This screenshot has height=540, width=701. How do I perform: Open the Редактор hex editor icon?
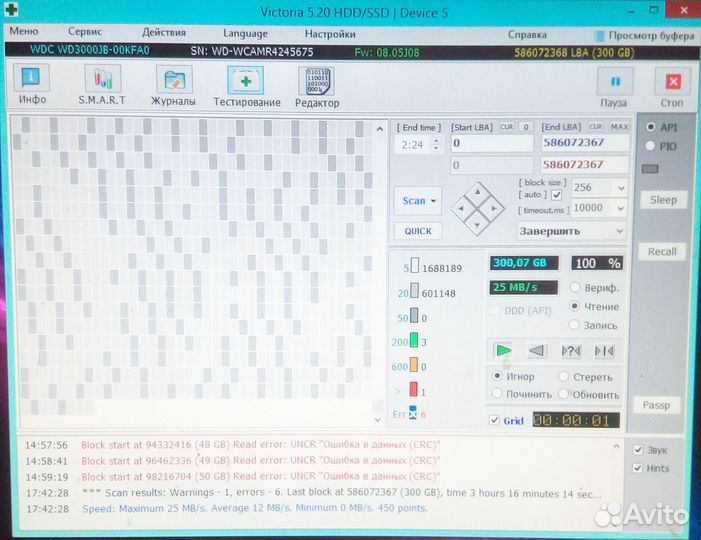316,80
